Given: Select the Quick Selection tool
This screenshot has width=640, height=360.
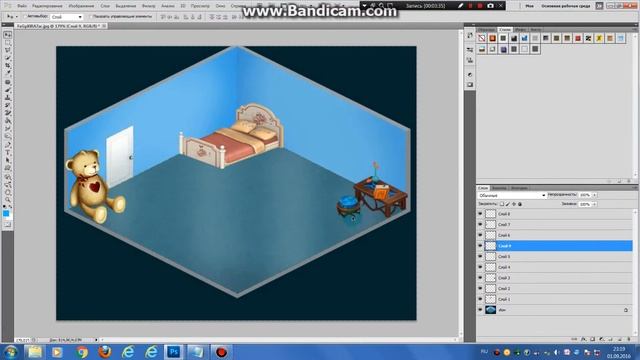Looking at the screenshot, I should coord(7,58).
